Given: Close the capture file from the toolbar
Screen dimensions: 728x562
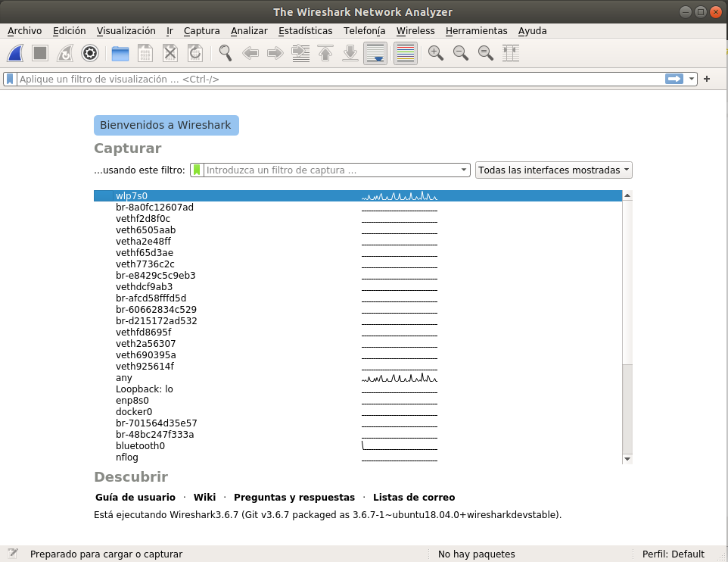Looking at the screenshot, I should [x=170, y=53].
